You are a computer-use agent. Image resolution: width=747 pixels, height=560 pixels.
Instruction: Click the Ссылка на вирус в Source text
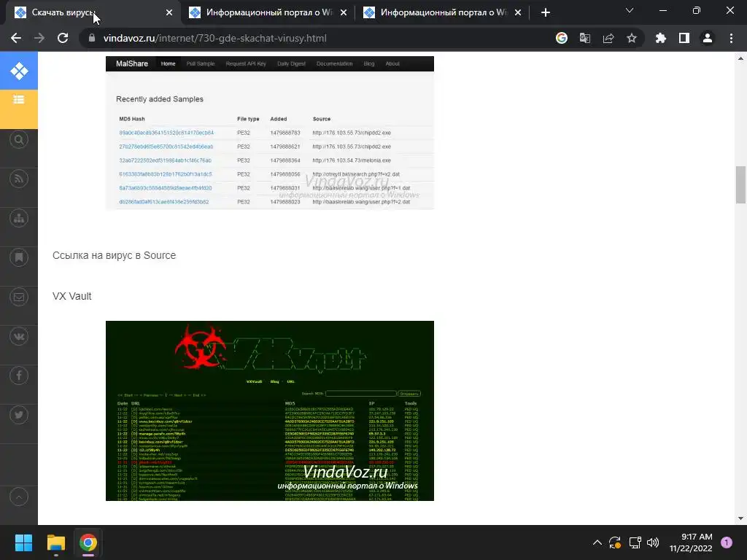pyautogui.click(x=114, y=255)
